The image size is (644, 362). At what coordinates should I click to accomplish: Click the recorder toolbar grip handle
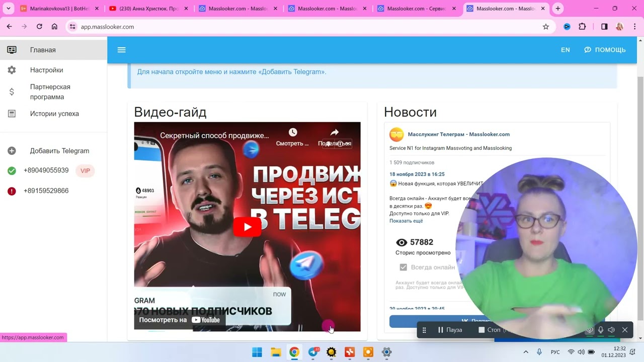(x=424, y=330)
